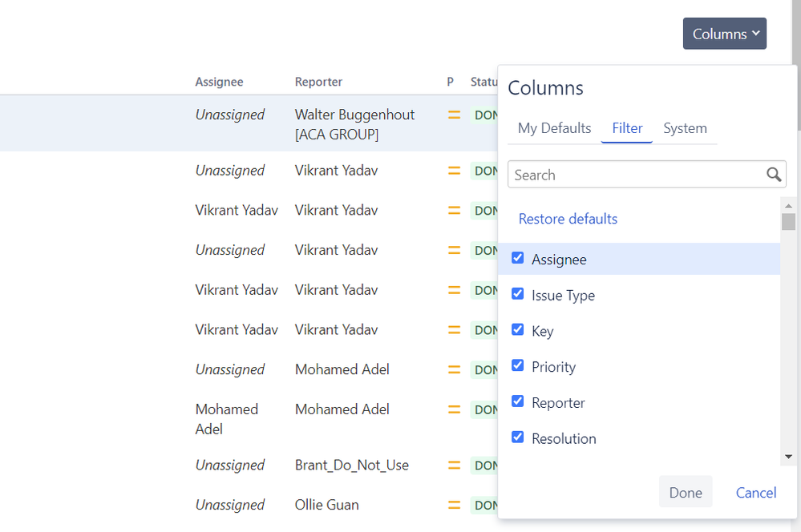Focus the column Search field
Viewport: 801px width, 532px height.
pos(637,175)
